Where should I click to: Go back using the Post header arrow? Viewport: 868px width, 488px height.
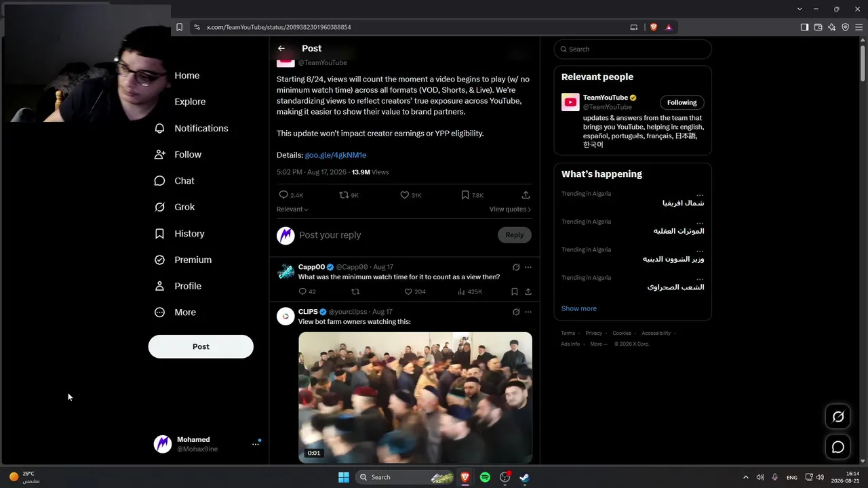click(x=281, y=49)
